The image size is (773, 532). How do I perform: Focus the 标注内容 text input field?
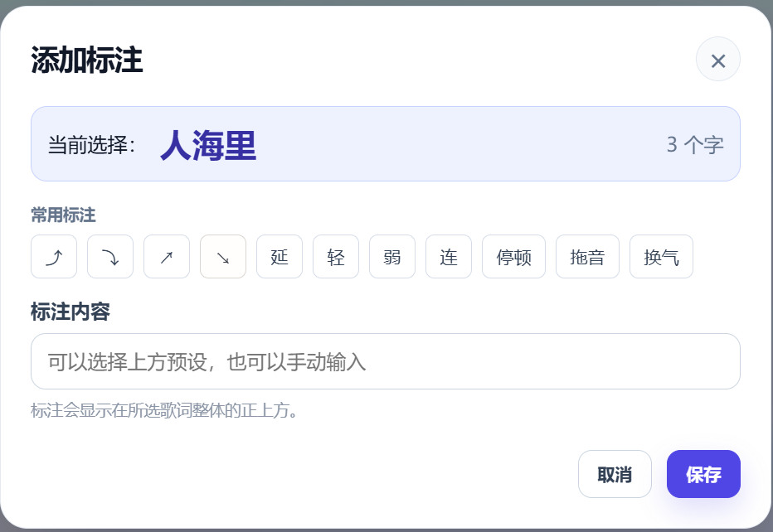pos(386,361)
